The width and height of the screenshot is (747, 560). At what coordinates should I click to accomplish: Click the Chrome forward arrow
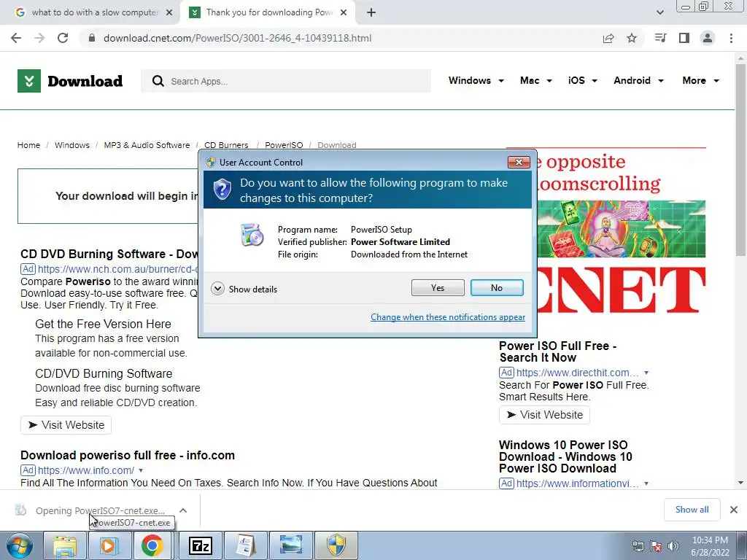tap(39, 38)
